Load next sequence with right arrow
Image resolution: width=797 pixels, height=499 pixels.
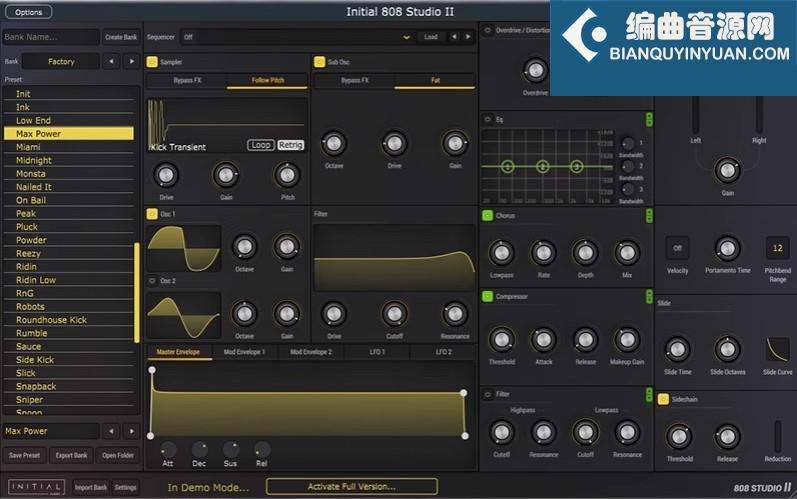[x=468, y=37]
